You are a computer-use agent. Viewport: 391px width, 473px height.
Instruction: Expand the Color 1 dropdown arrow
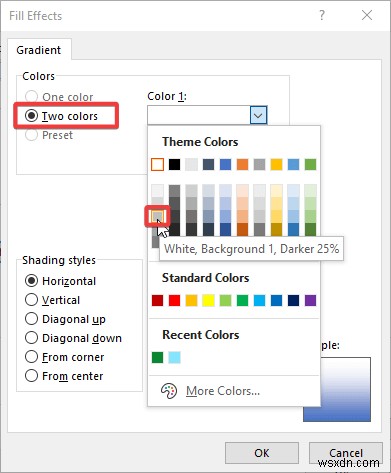click(x=258, y=115)
